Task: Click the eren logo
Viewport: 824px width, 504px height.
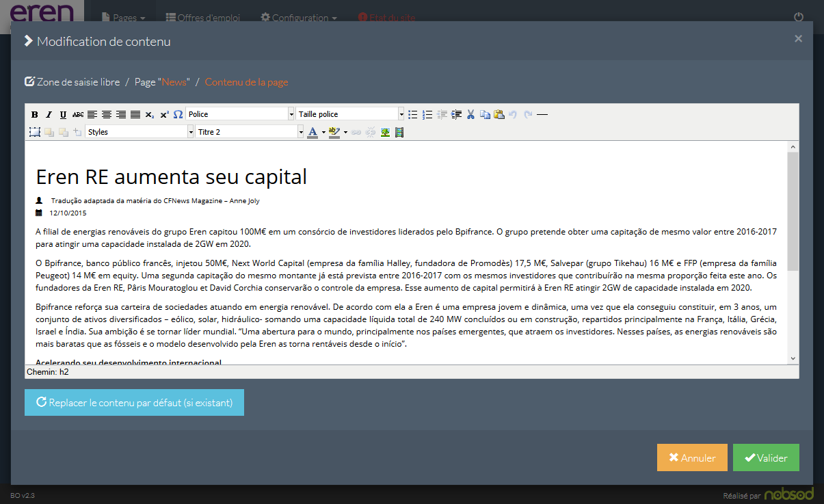Action: click(42, 14)
